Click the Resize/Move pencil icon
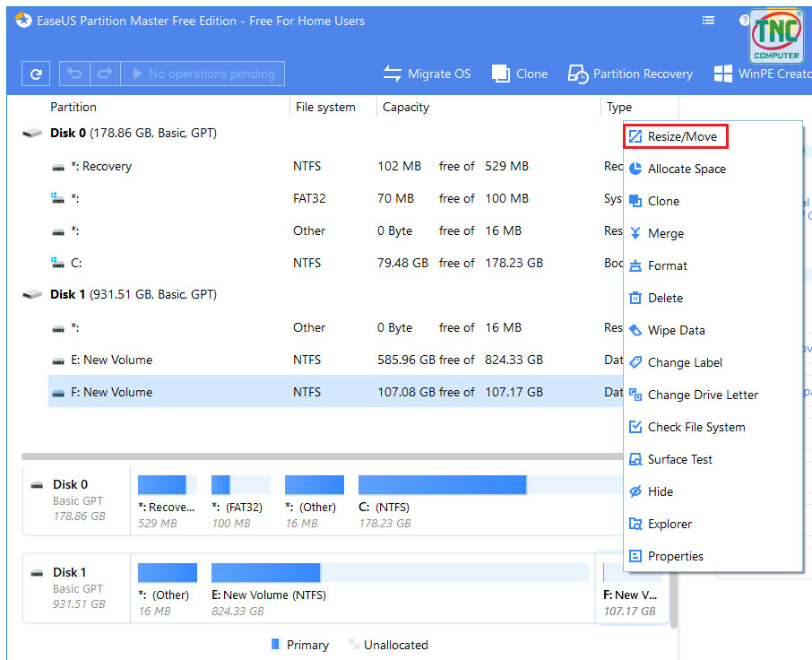 pos(635,136)
